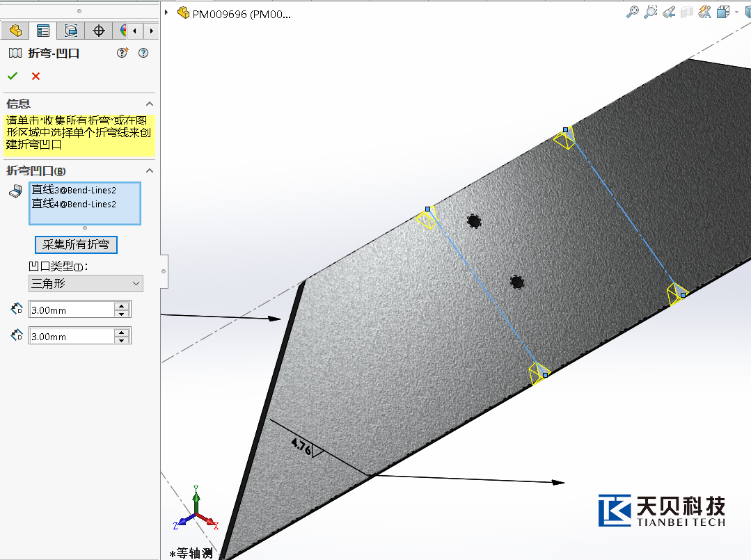
Task: Click the XYZ coordinate triad
Action: click(x=196, y=509)
